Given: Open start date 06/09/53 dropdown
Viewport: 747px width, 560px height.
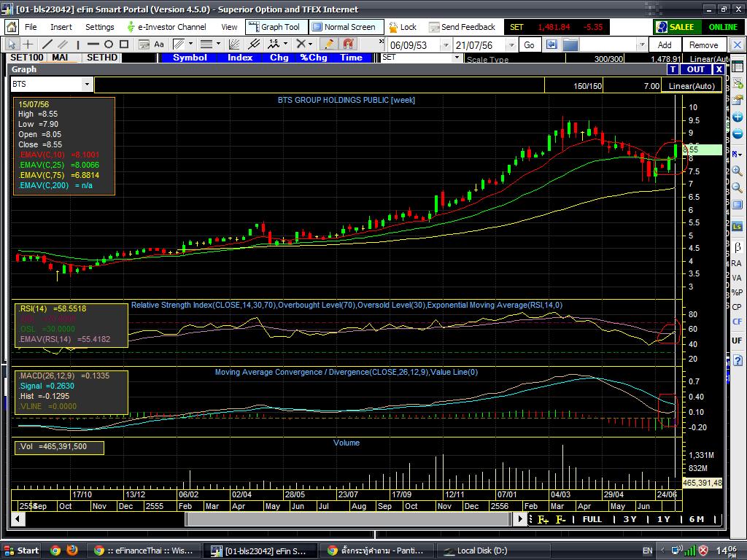Looking at the screenshot, I should click(x=446, y=45).
